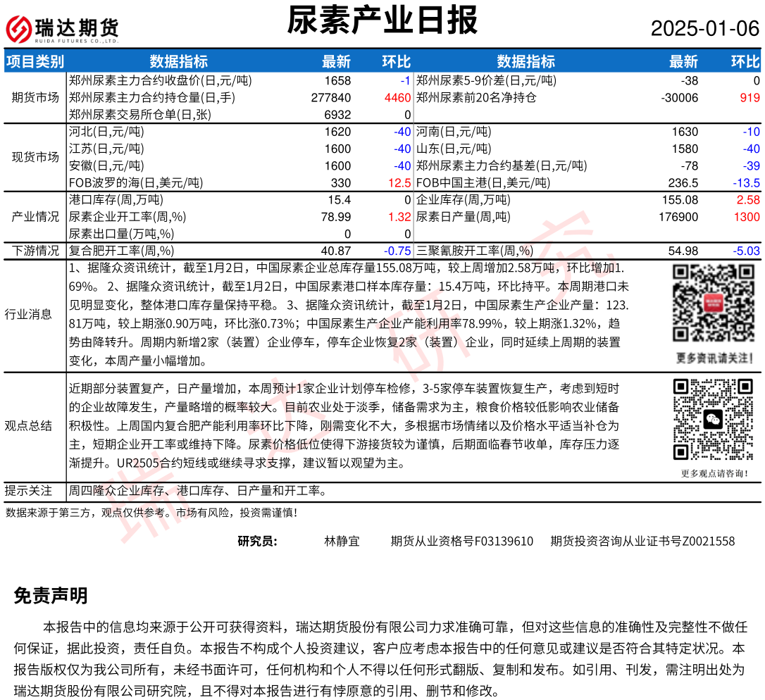765x700 pixels.
Task: Click the 更多观点请咨询 caption under QR code
Action: pos(714,474)
